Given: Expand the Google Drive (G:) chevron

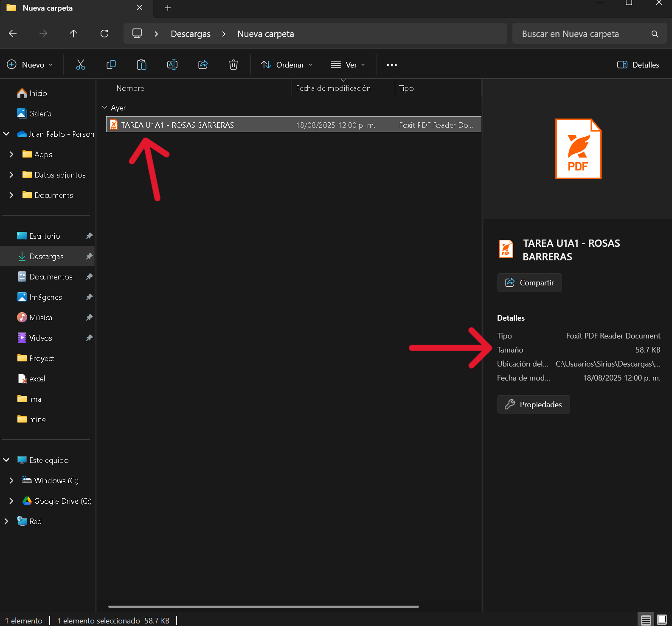Looking at the screenshot, I should pos(11,501).
